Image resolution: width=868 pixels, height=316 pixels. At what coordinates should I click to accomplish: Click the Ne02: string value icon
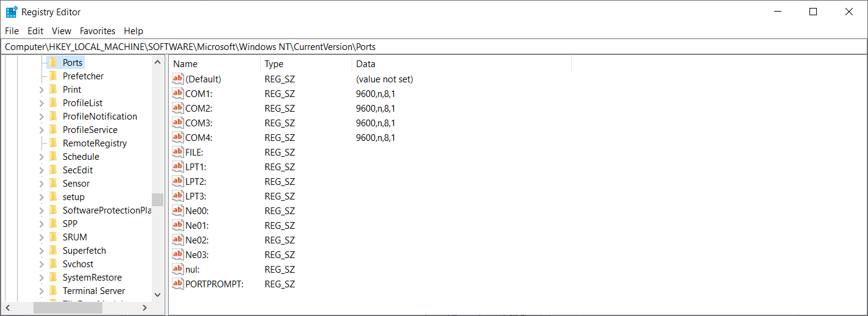[178, 240]
